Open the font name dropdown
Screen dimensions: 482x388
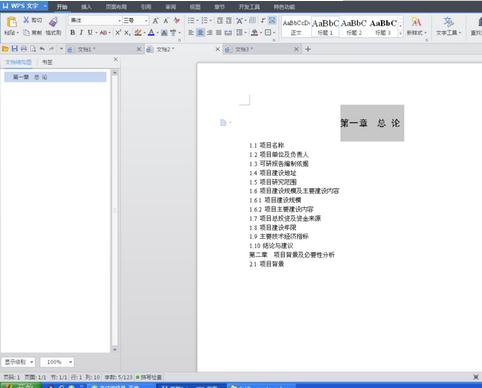tap(119, 21)
